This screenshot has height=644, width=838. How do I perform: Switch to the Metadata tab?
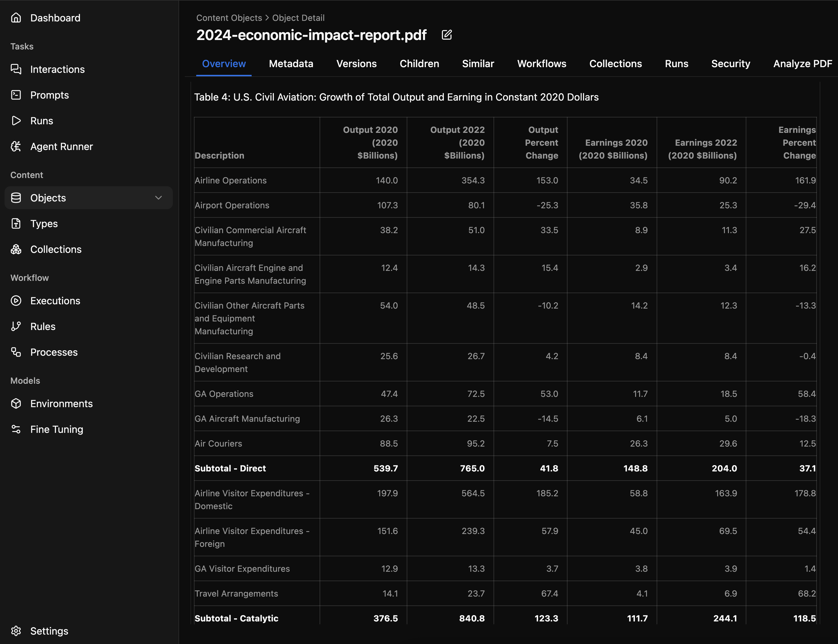(291, 64)
